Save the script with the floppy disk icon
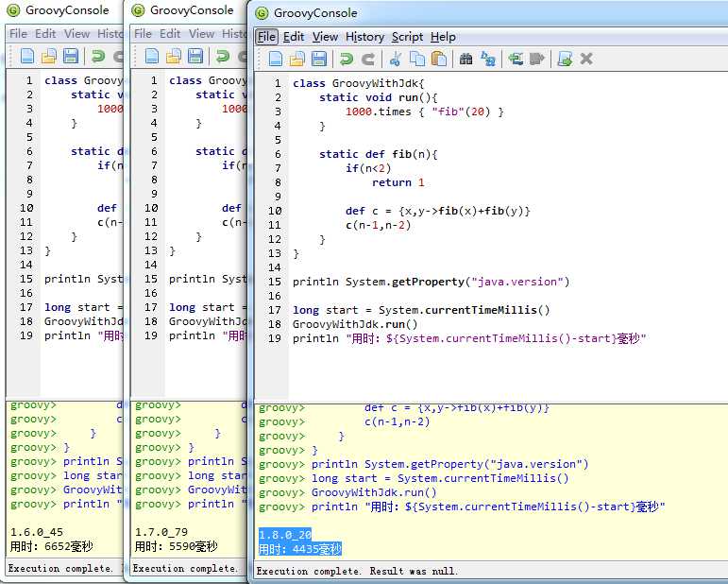The height and width of the screenshot is (584, 728). pos(319,59)
